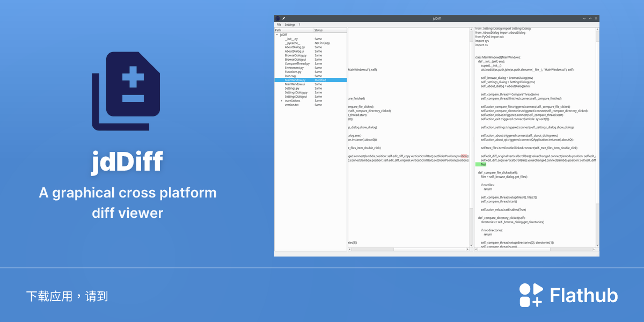Open the Settings menu
This screenshot has width=644, height=322.
[290, 25]
